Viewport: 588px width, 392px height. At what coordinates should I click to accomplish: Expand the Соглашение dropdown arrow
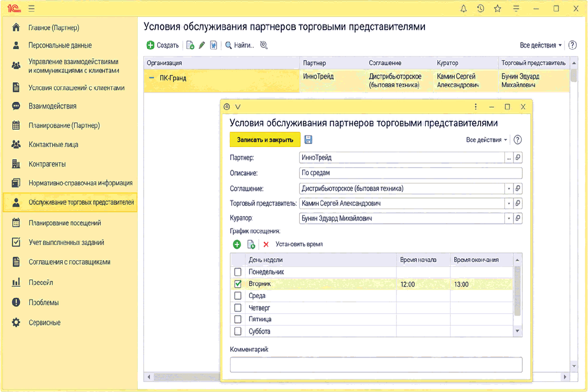509,188
